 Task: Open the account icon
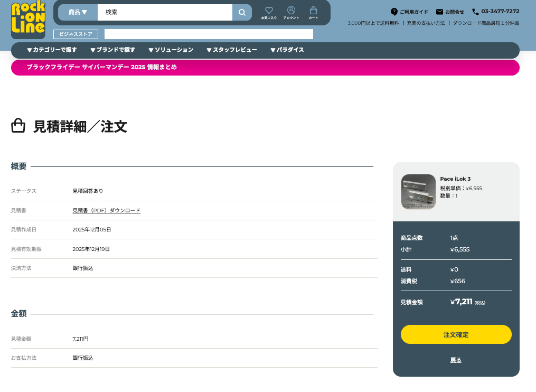(x=291, y=12)
